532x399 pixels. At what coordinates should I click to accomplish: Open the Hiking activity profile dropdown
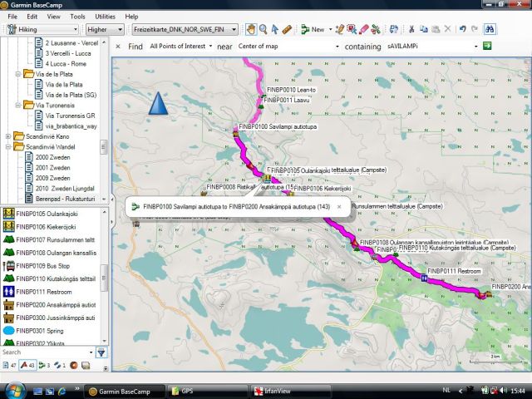point(42,29)
